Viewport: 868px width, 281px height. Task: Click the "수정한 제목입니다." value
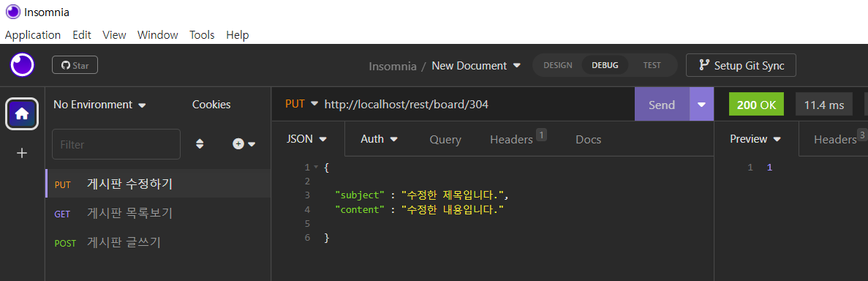point(453,195)
